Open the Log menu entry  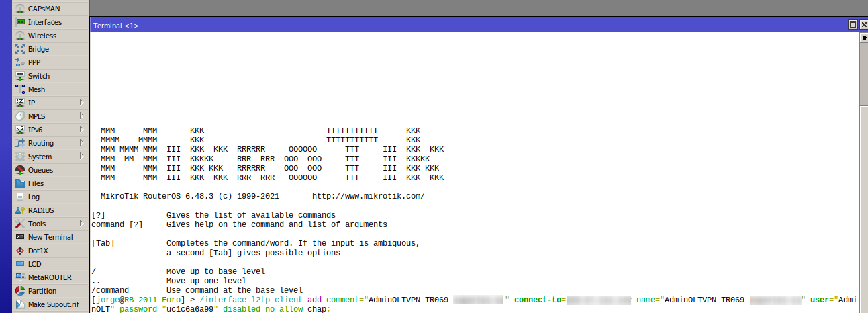(x=34, y=197)
